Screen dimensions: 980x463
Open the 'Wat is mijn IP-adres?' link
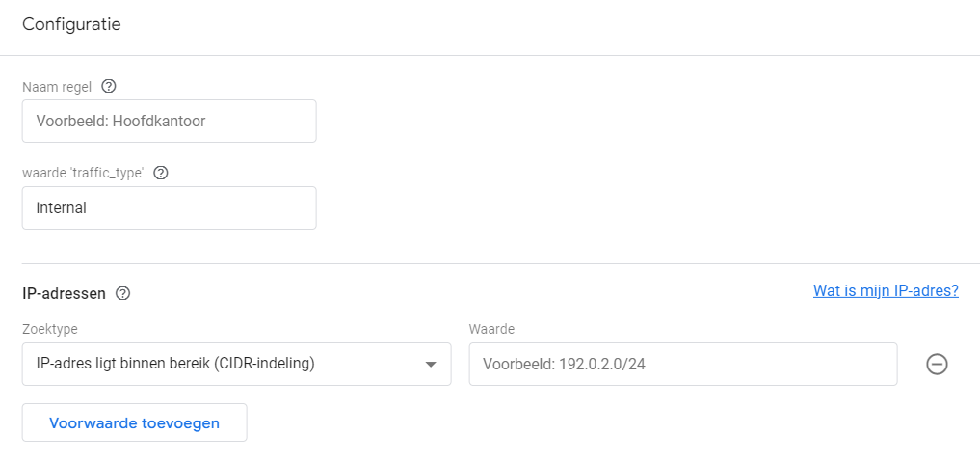pyautogui.click(x=886, y=290)
